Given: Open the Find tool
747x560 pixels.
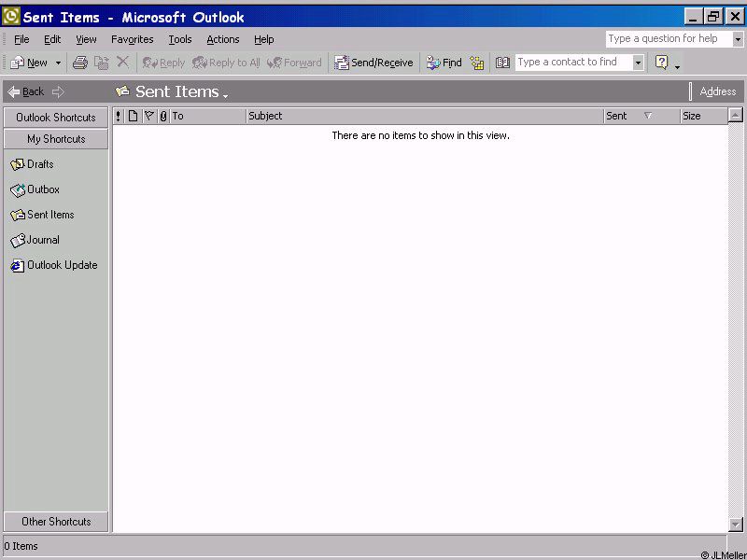Looking at the screenshot, I should [x=444, y=63].
